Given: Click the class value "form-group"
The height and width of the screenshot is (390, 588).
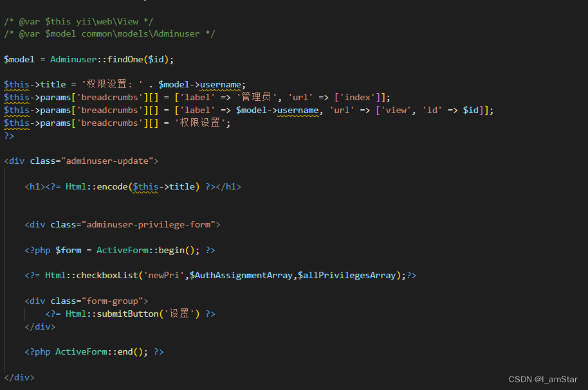Looking at the screenshot, I should point(112,301).
